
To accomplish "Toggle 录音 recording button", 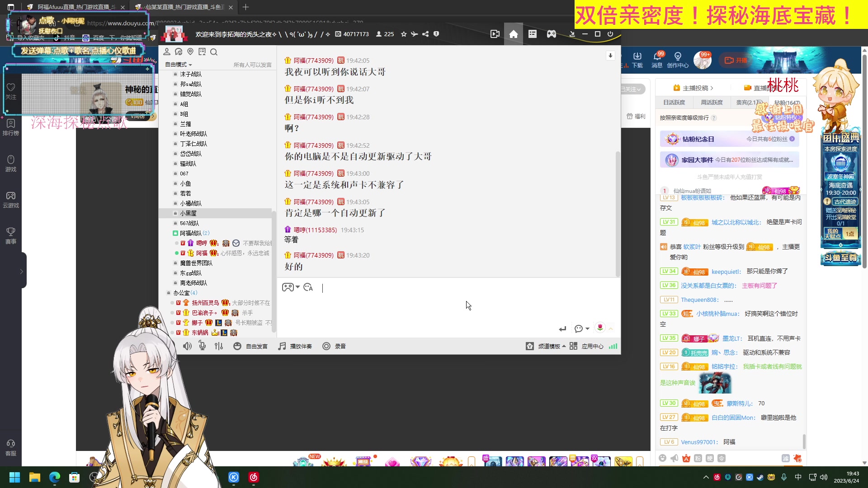I will 334,346.
